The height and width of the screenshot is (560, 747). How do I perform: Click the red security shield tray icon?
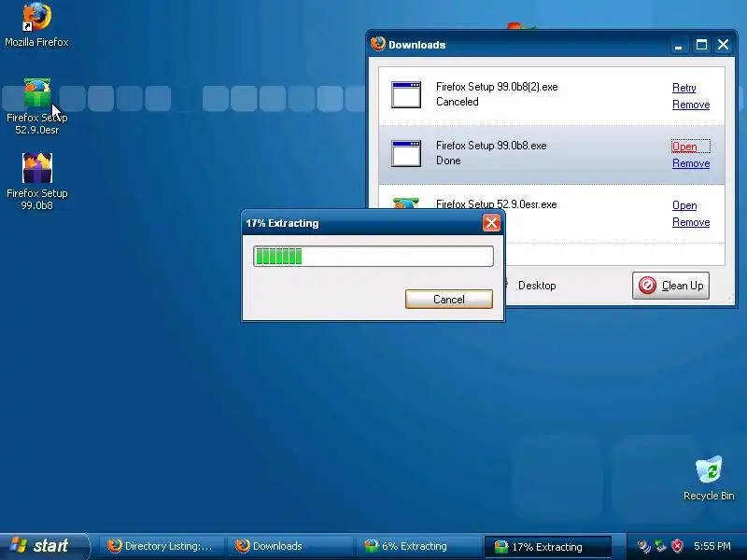point(678,546)
